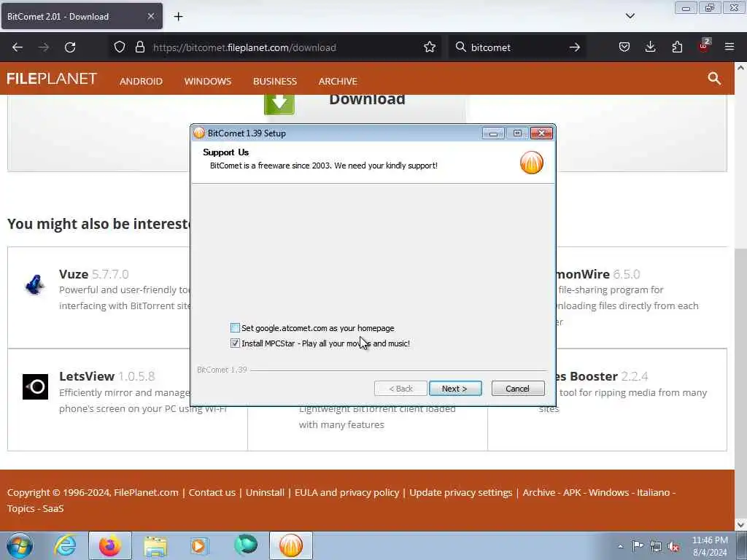Expand the list all tabs chevron
Screen dimensions: 747x560
630,16
